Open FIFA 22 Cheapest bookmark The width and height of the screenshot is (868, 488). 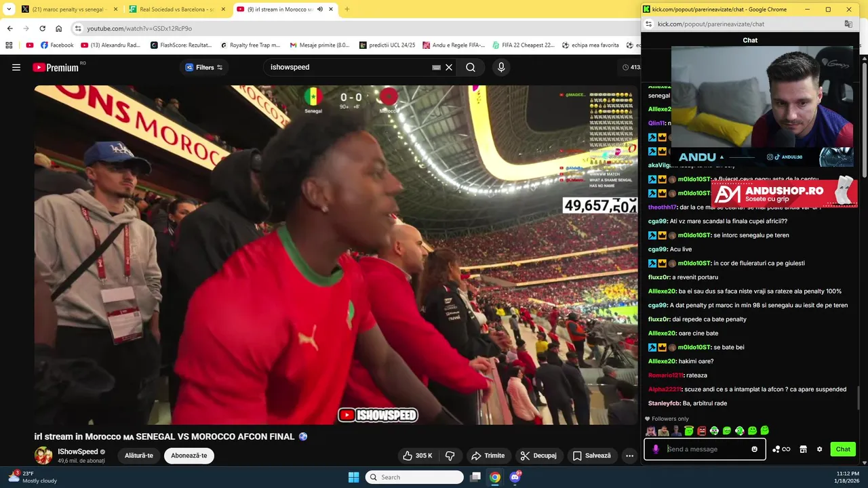[523, 45]
